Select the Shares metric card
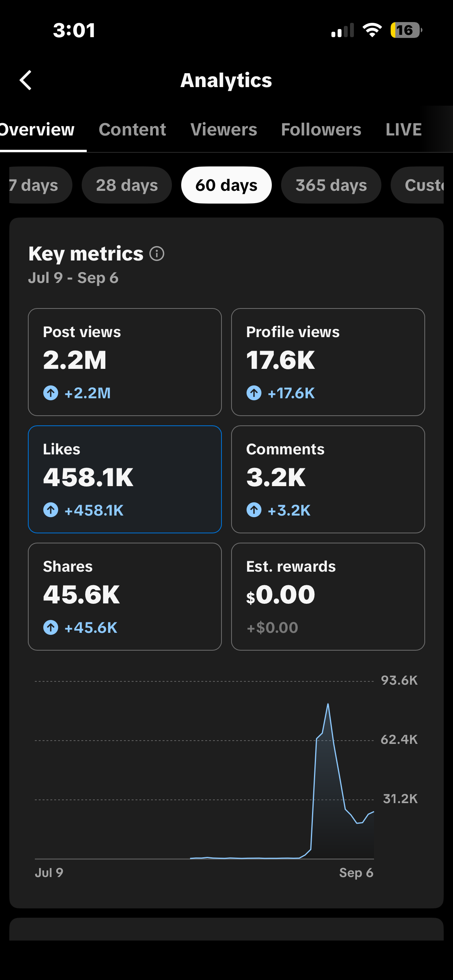453x980 pixels. pos(125,596)
